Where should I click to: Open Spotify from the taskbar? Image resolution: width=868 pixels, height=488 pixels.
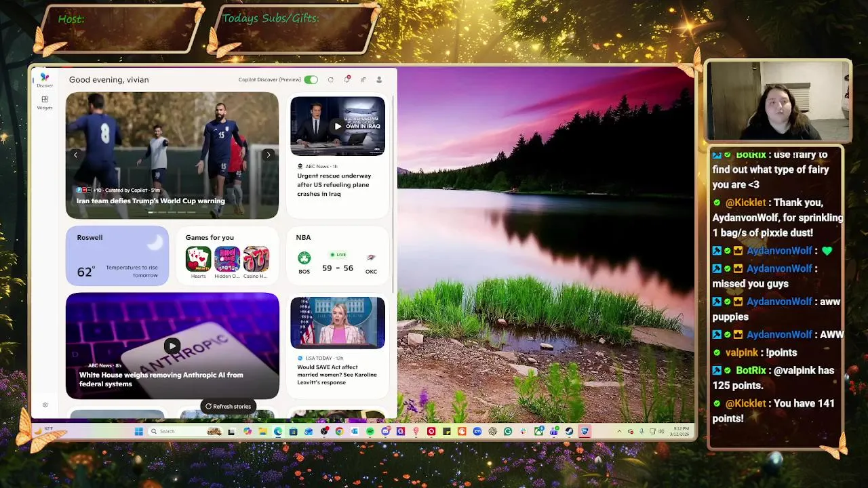click(x=370, y=431)
